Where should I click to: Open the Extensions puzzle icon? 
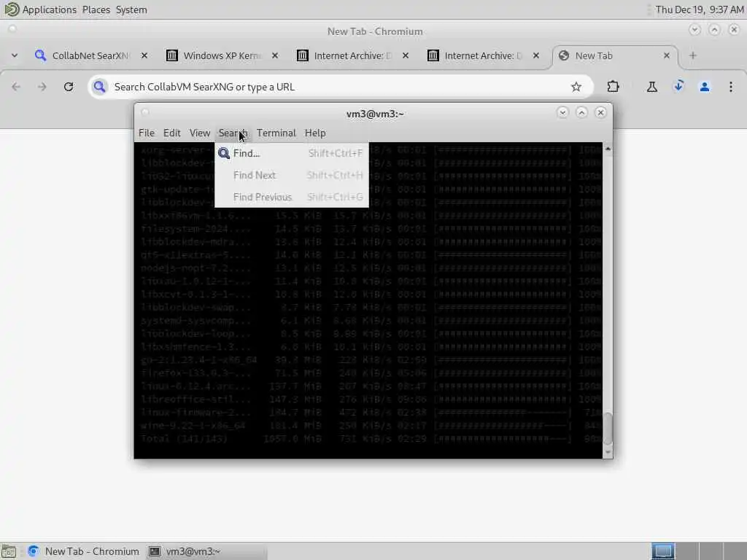[x=613, y=87]
